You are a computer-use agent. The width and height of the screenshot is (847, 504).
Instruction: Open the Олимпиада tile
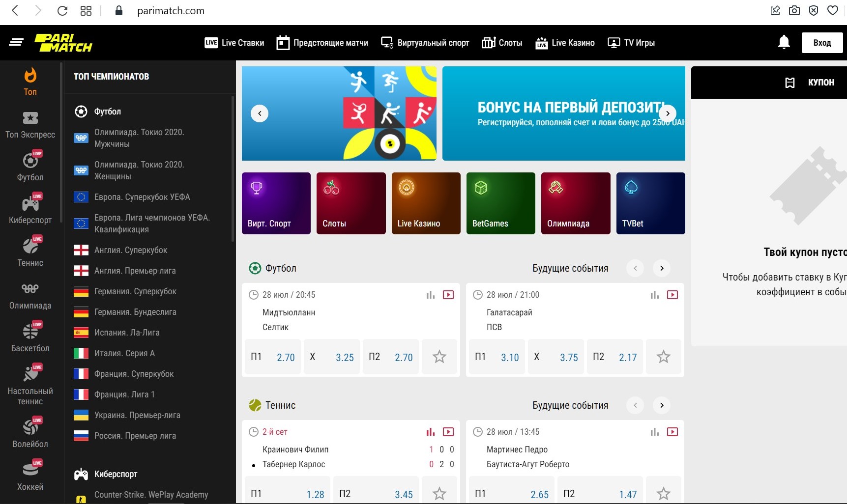[576, 203]
